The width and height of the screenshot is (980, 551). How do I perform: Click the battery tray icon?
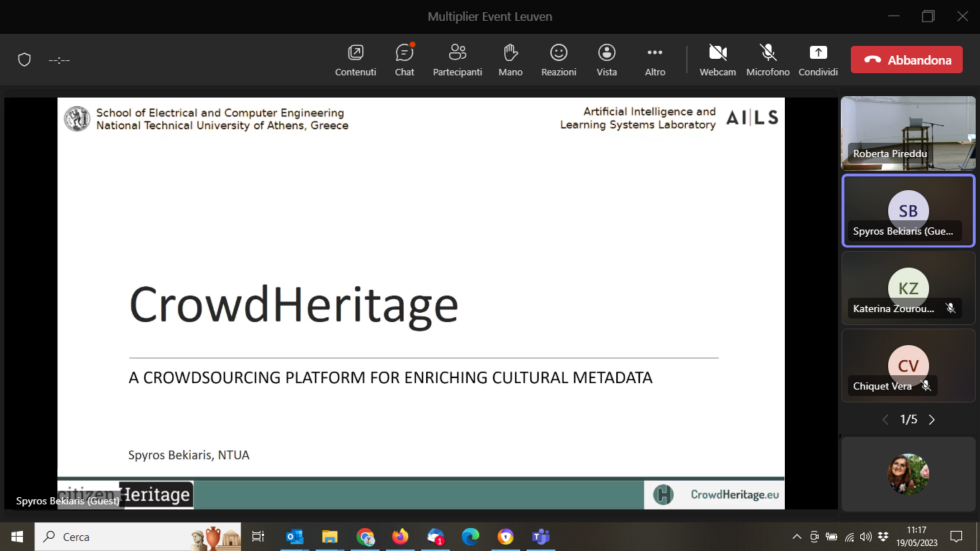tap(831, 537)
